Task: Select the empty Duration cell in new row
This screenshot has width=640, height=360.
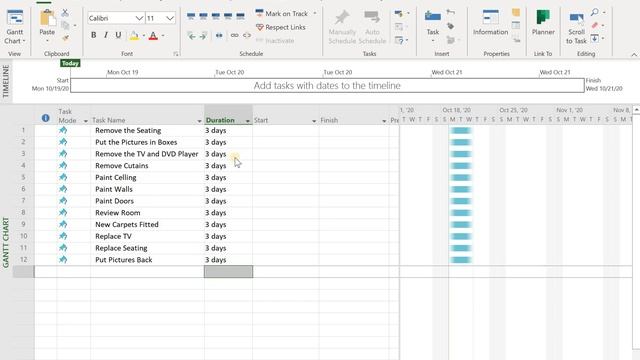Action: pyautogui.click(x=228, y=271)
